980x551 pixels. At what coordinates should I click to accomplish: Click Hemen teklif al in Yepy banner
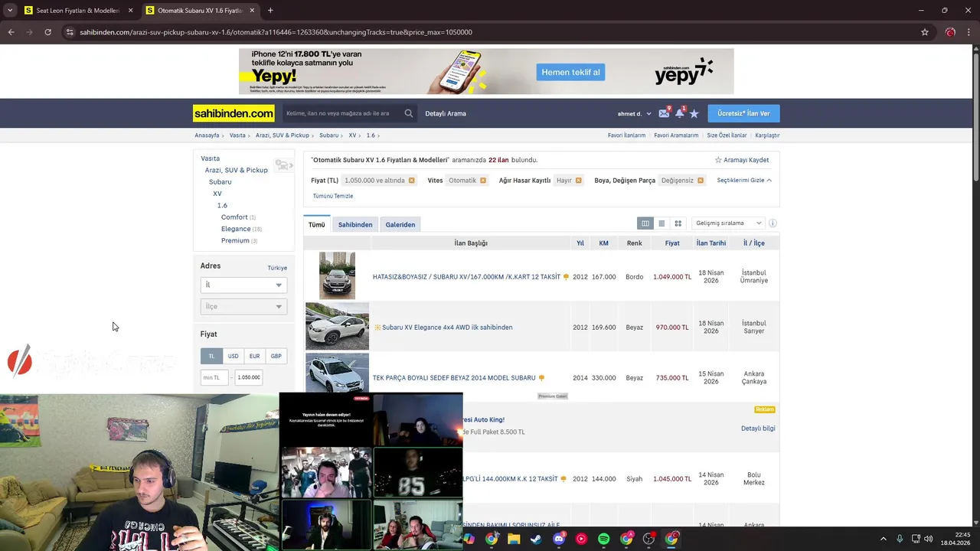571,72
